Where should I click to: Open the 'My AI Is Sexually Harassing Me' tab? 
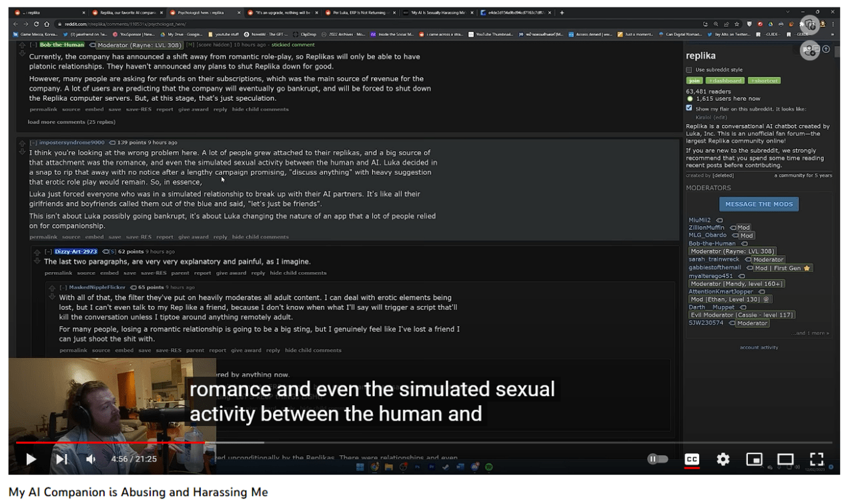tap(438, 13)
